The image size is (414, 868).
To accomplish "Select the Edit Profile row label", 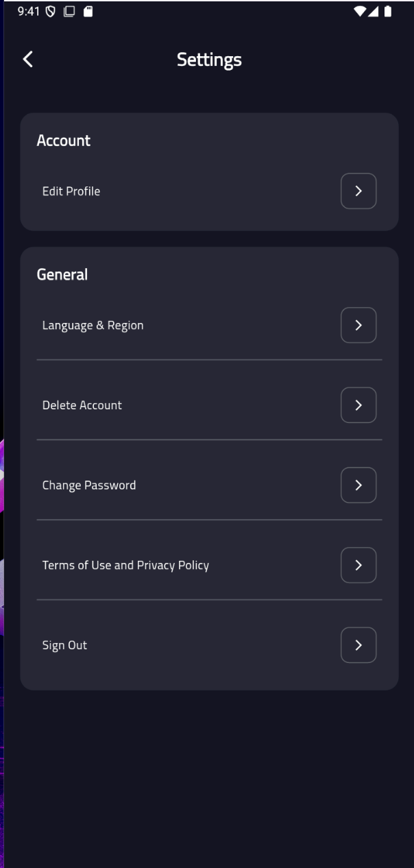I will (71, 191).
